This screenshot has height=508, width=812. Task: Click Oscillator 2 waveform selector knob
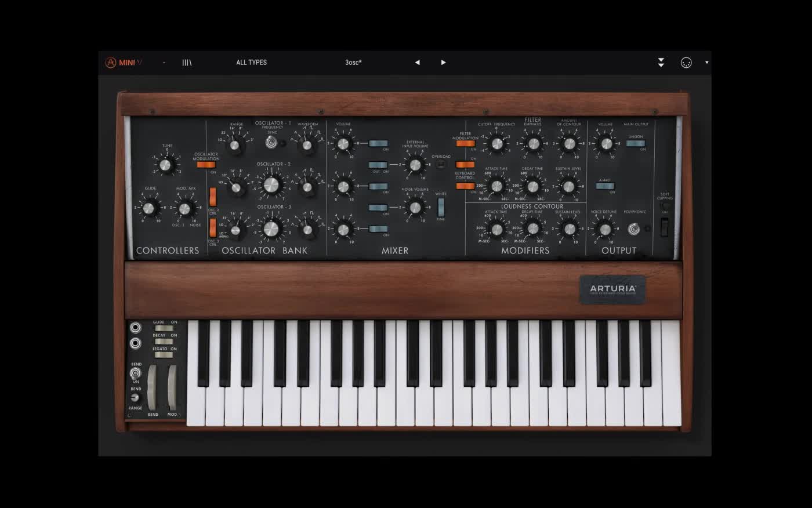307,187
